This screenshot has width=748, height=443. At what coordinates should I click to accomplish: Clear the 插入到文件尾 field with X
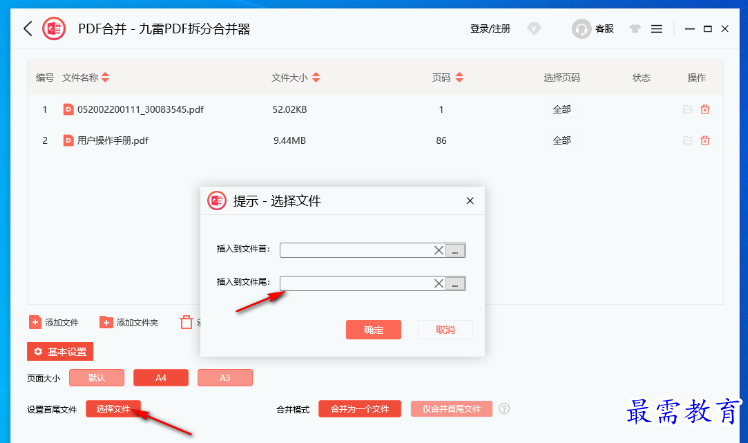tap(438, 284)
